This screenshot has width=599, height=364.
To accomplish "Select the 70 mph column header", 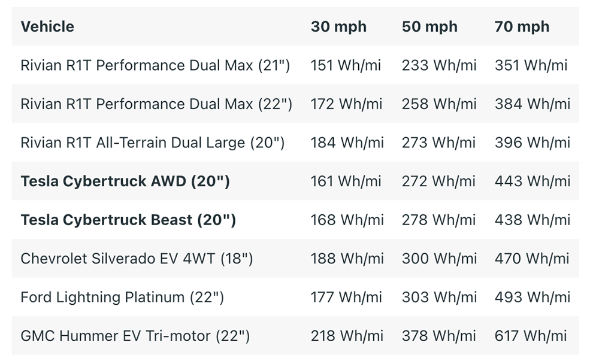I will tap(522, 27).
